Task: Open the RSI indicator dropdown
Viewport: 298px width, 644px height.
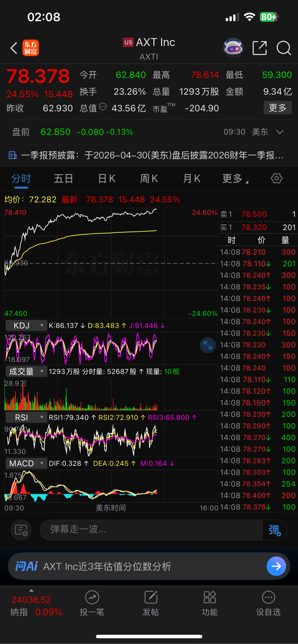Action: tap(26, 417)
